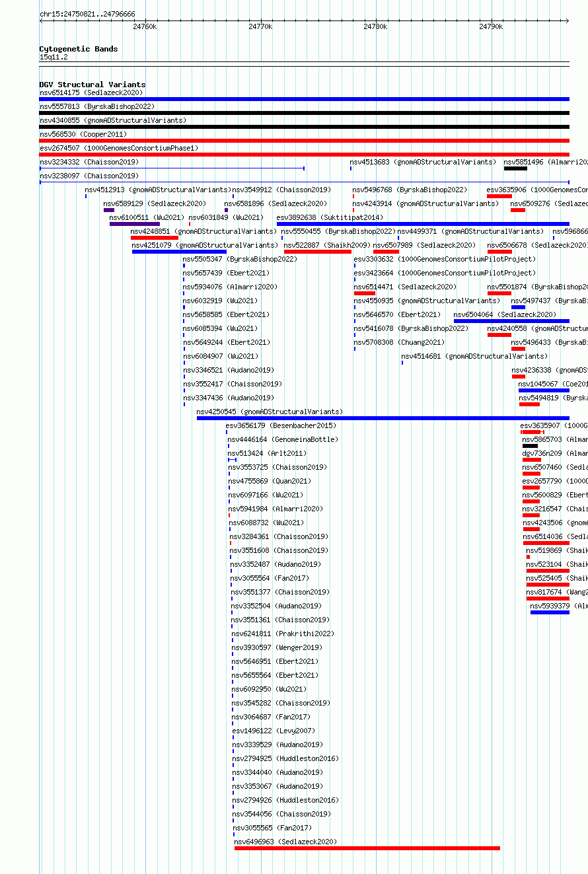Click nsv5941984 (Almarri2020) label
Viewport: 588px width, 874px height.
pos(276,509)
